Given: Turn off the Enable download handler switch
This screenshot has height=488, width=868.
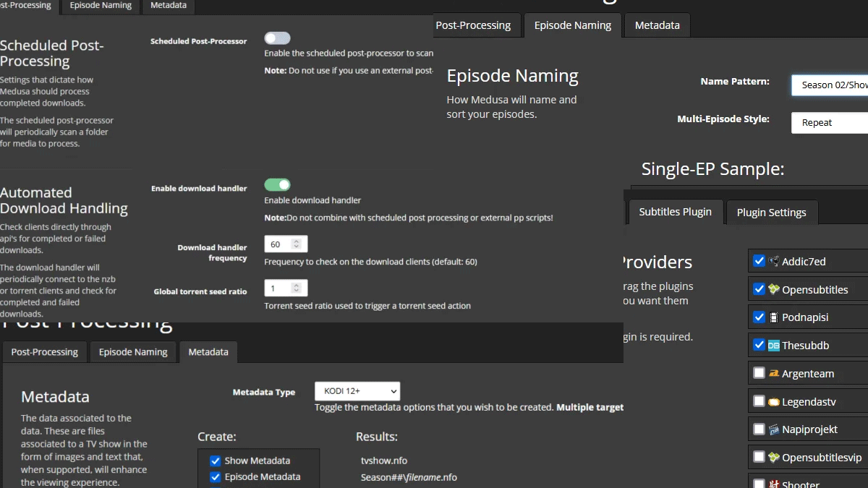Looking at the screenshot, I should pyautogui.click(x=277, y=185).
